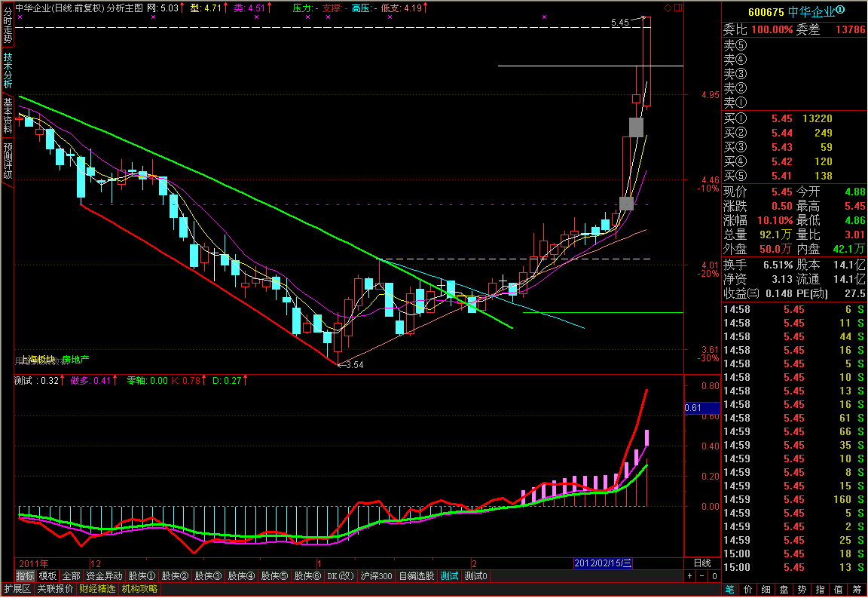Click the split-window icon above the chart
Image resolution: width=868 pixels, height=598 pixels.
click(678, 8)
